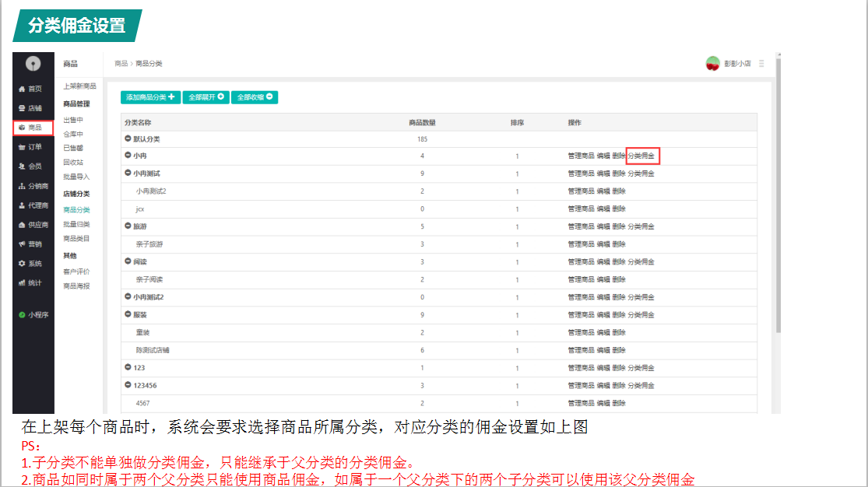The image size is (868, 487).
Task: Click the cherry store avatar at top right
Action: pyautogui.click(x=712, y=64)
